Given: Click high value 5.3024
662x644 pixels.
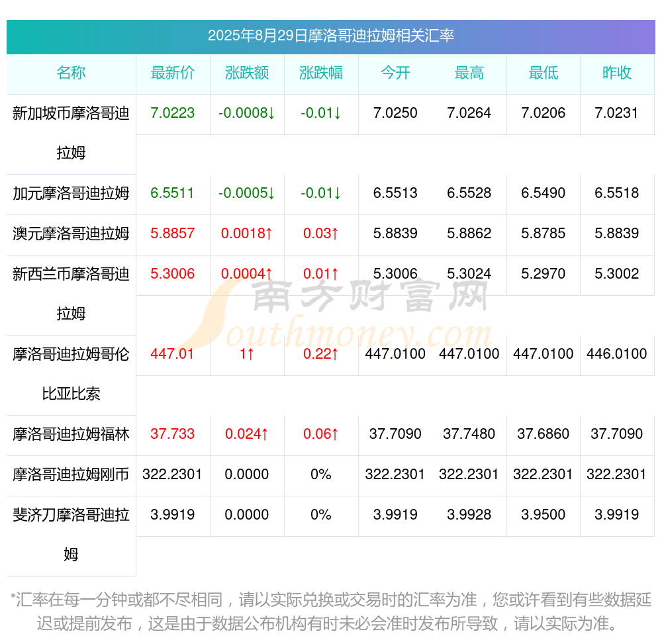Looking at the screenshot, I should click(469, 274).
